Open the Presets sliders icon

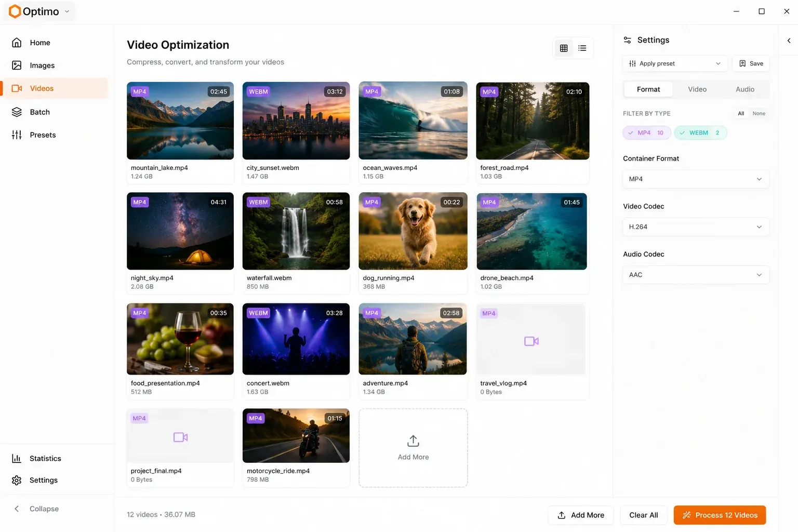(17, 135)
